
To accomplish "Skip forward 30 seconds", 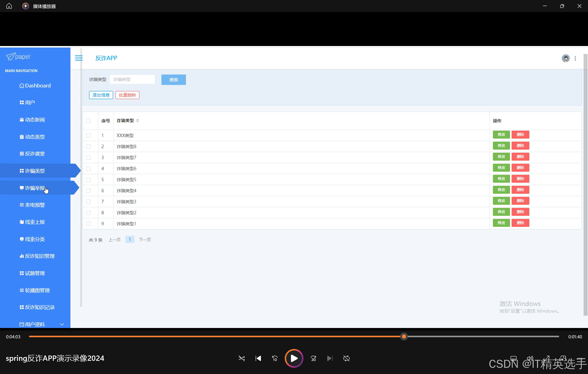I will (313, 358).
